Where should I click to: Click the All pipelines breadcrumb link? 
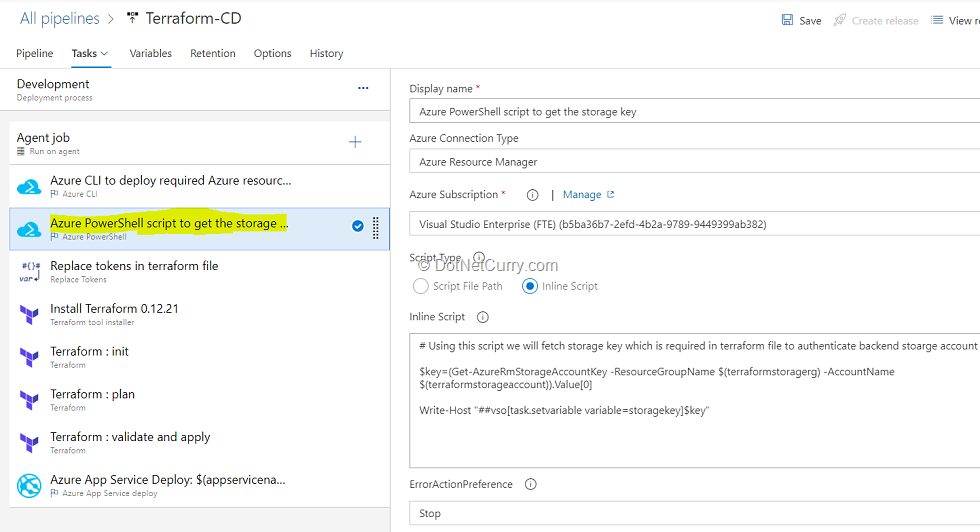click(x=59, y=19)
